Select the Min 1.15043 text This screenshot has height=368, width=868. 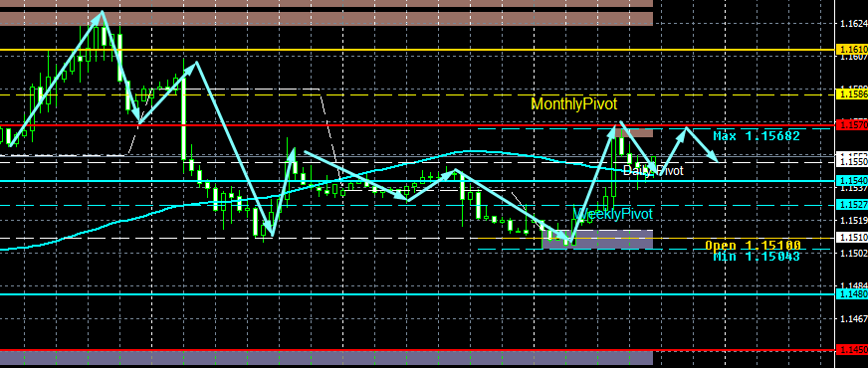point(757,257)
